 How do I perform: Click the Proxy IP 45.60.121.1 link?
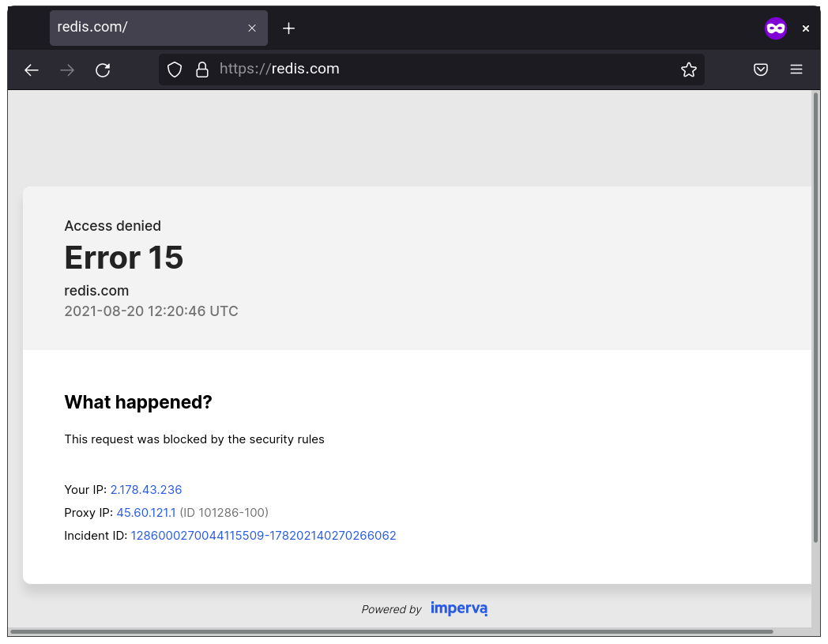(146, 513)
